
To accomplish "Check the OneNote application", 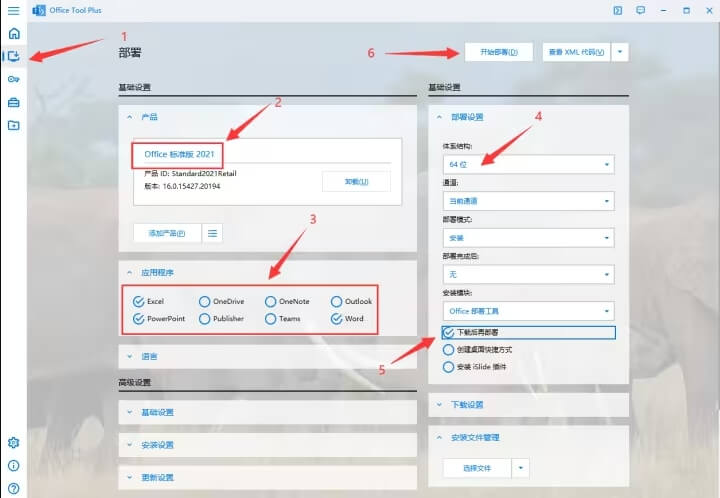I will [x=287, y=302].
